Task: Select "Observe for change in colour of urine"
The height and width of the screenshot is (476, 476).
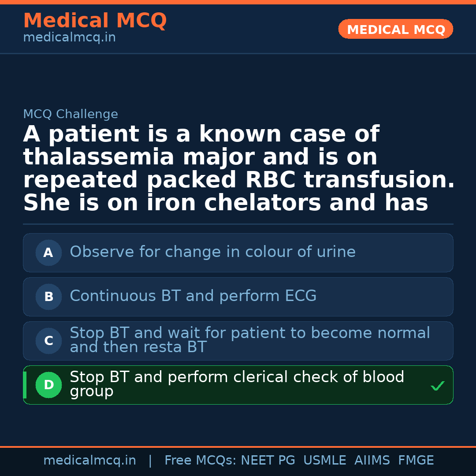Action: tap(212, 252)
